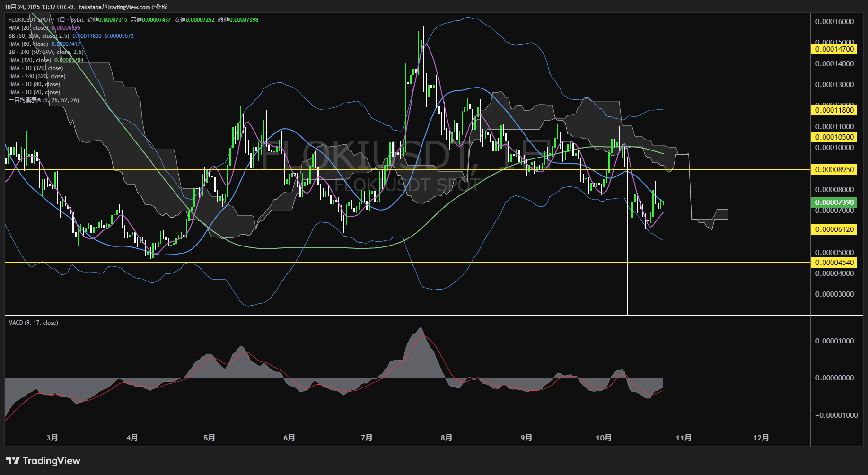
Task: Click the 0.00008950 yellow price label
Action: 834,170
